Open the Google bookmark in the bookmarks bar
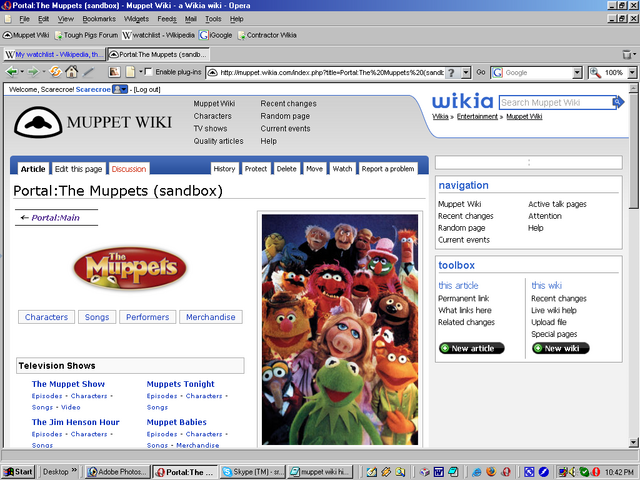640x480 pixels. click(x=216, y=35)
